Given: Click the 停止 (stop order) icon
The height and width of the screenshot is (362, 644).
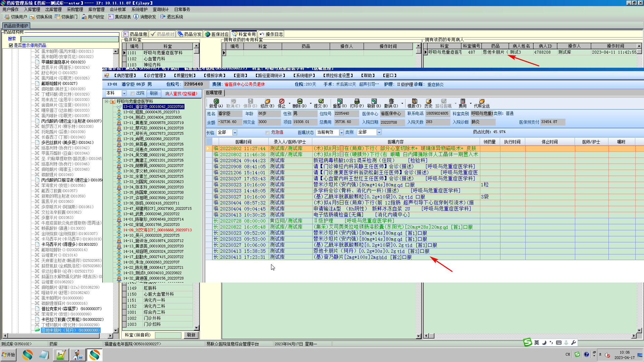Looking at the screenshot, I should pos(282,101).
